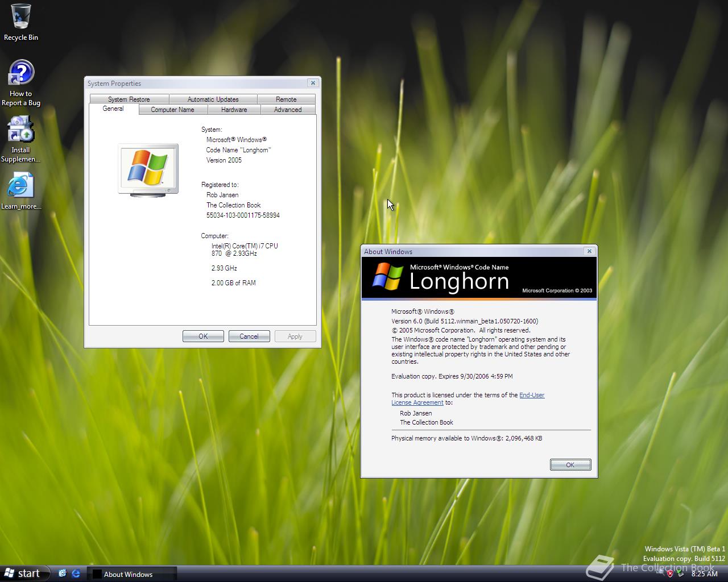Click the 'Code Name "Longhorn"' system text
The width and height of the screenshot is (728, 582).
(x=239, y=150)
